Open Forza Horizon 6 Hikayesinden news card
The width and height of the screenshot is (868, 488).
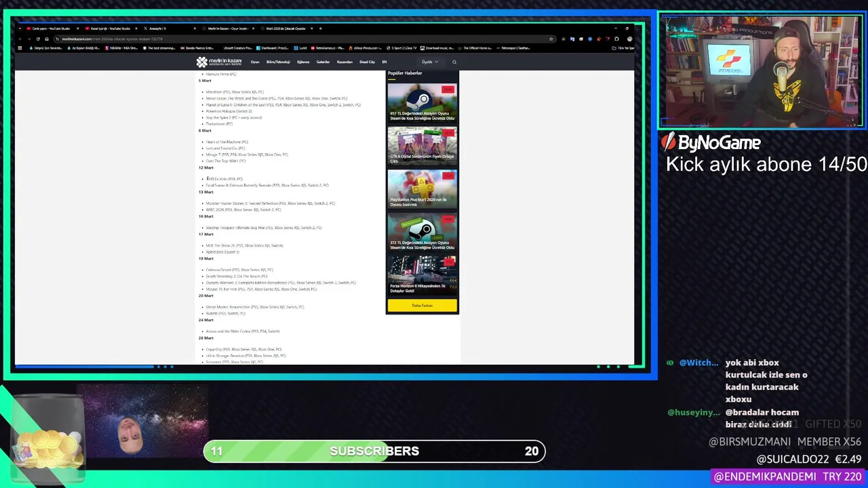click(x=422, y=275)
